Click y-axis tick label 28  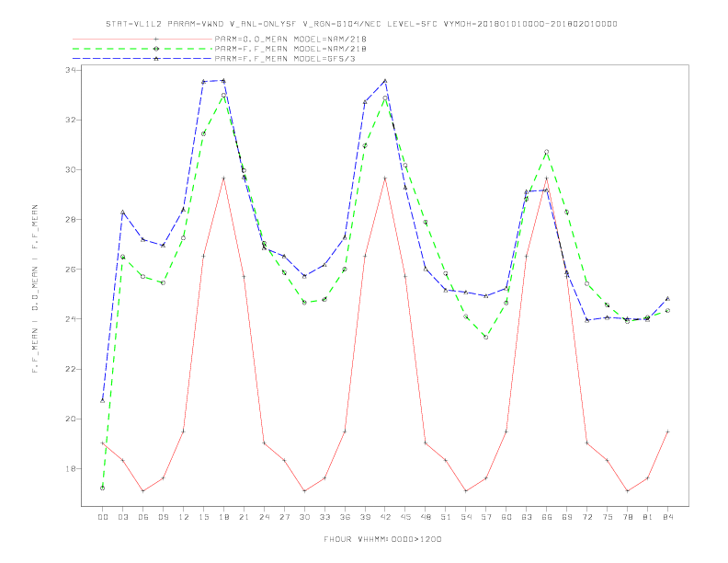71,219
